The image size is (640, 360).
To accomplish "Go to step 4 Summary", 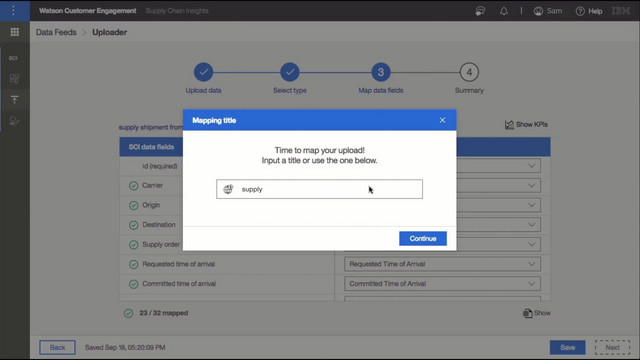I will click(469, 72).
